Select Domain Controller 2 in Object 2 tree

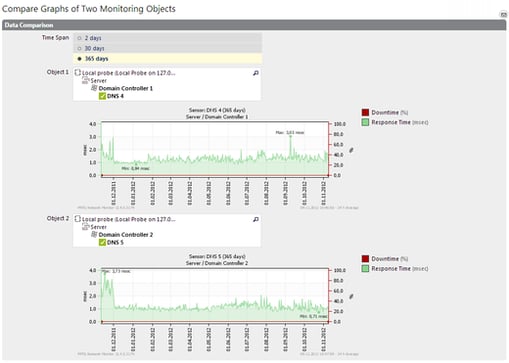126,235
